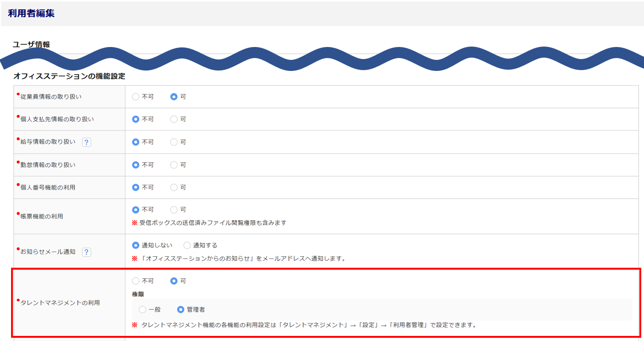Select 可 for 個人番号機能の利用

[174, 188]
